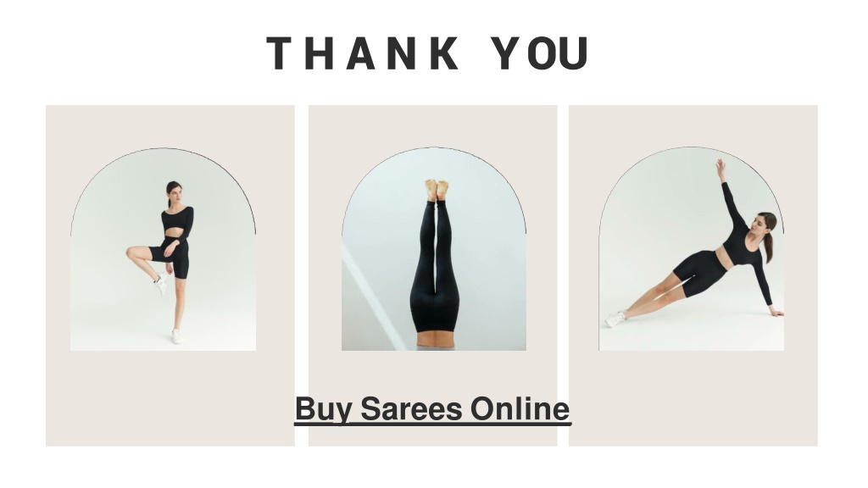868x488 pixels.
Task: Select the THANK YOU heading text
Action: click(427, 53)
